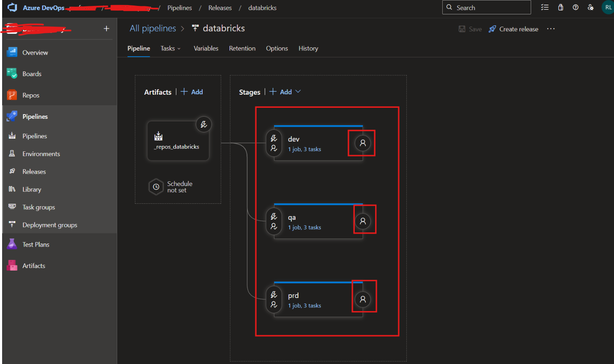Click the All pipelines breadcrumb link
The width and height of the screenshot is (614, 364).
153,28
